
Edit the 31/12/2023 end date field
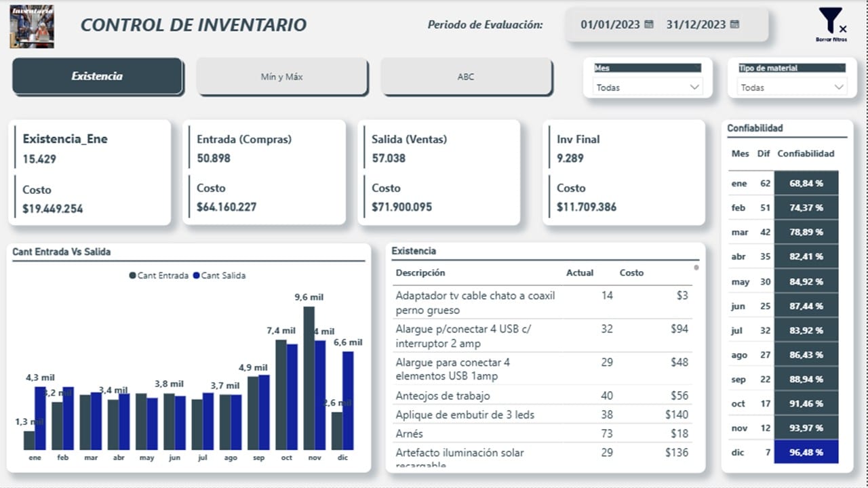[695, 24]
